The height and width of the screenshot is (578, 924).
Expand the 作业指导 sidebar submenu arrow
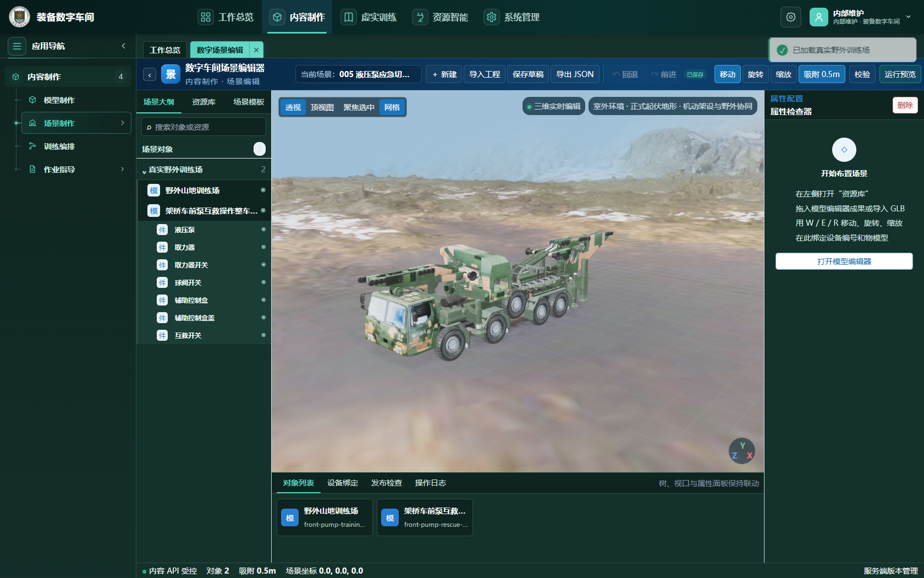click(123, 170)
